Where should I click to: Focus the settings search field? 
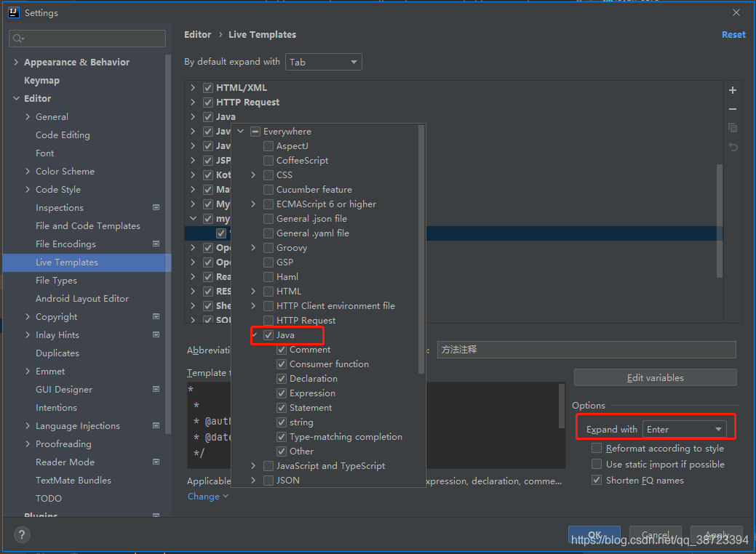[87, 39]
